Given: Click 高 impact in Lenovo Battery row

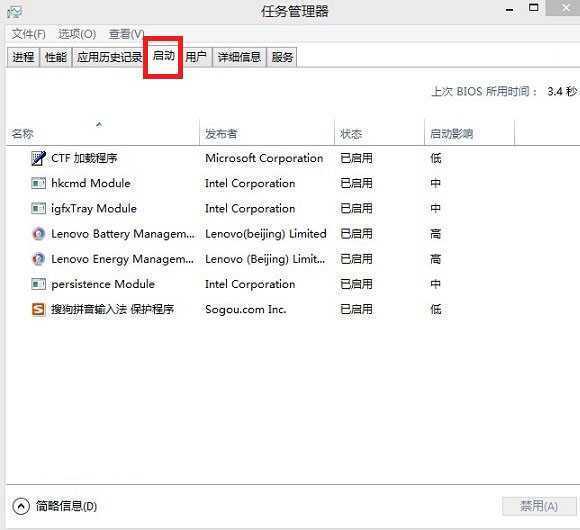Looking at the screenshot, I should pos(436,234).
